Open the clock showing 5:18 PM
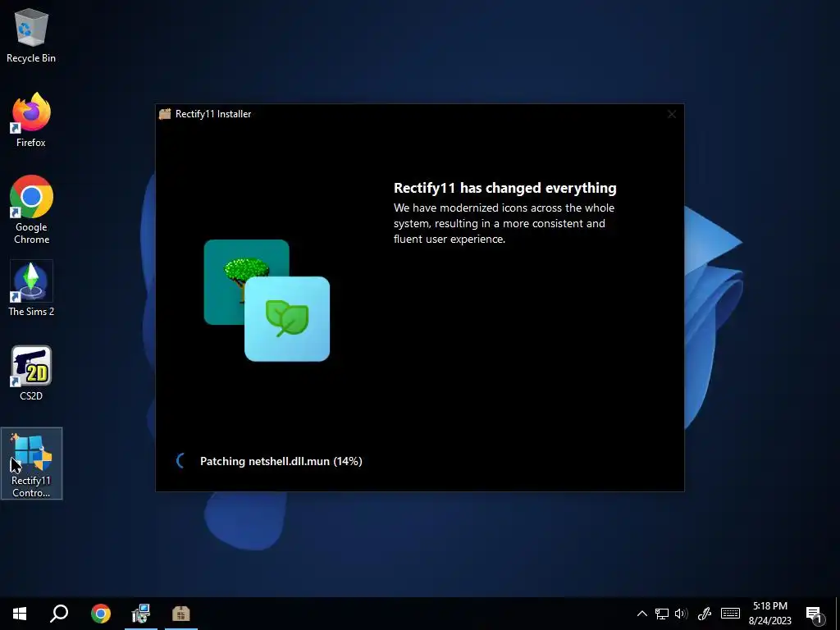The height and width of the screenshot is (630, 840). [769, 614]
